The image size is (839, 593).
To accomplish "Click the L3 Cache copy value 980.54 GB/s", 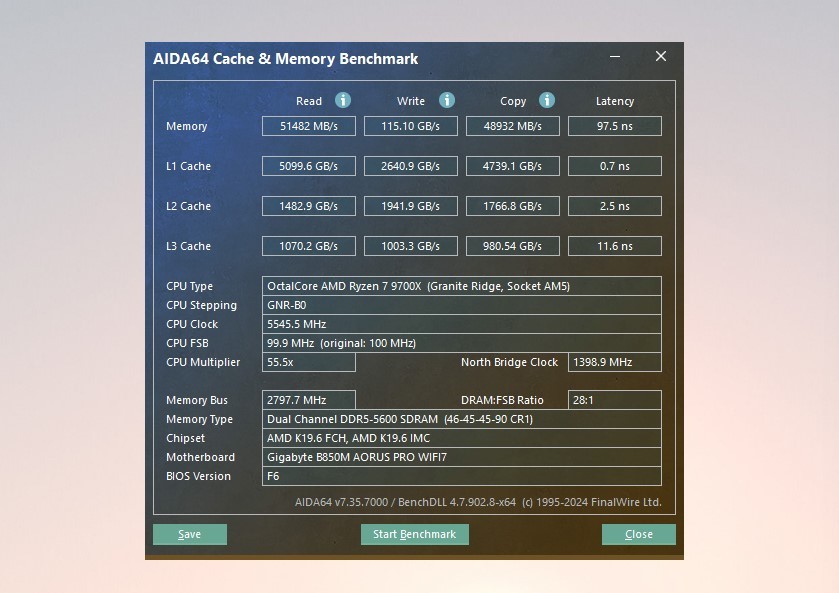I will pos(513,246).
